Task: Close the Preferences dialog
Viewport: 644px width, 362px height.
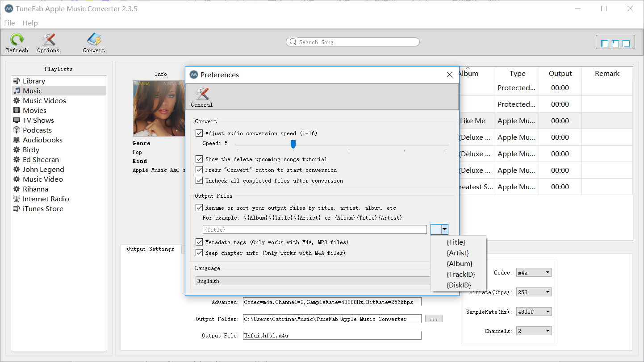Action: point(450,75)
